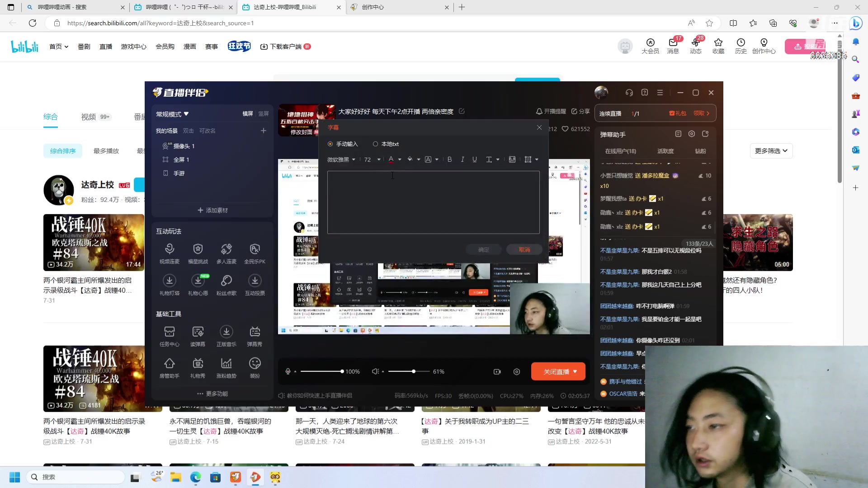The height and width of the screenshot is (488, 868).
Task: Open 弹幕秀 danmaku show tool
Action: pyautogui.click(x=255, y=336)
